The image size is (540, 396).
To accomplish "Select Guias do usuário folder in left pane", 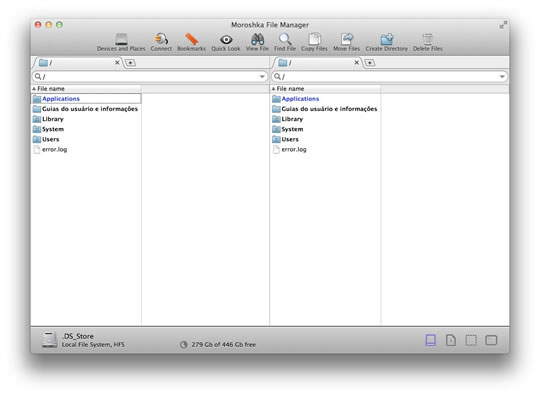I will pyautogui.click(x=86, y=109).
